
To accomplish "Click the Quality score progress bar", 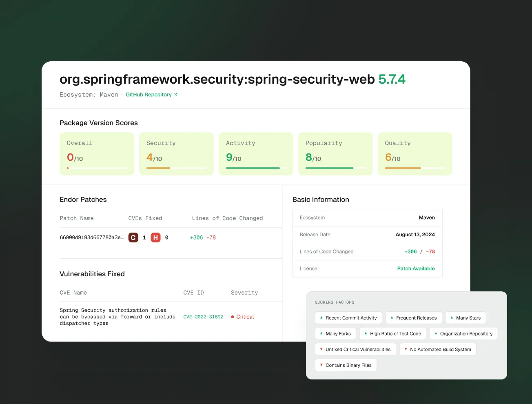I will pos(415,168).
